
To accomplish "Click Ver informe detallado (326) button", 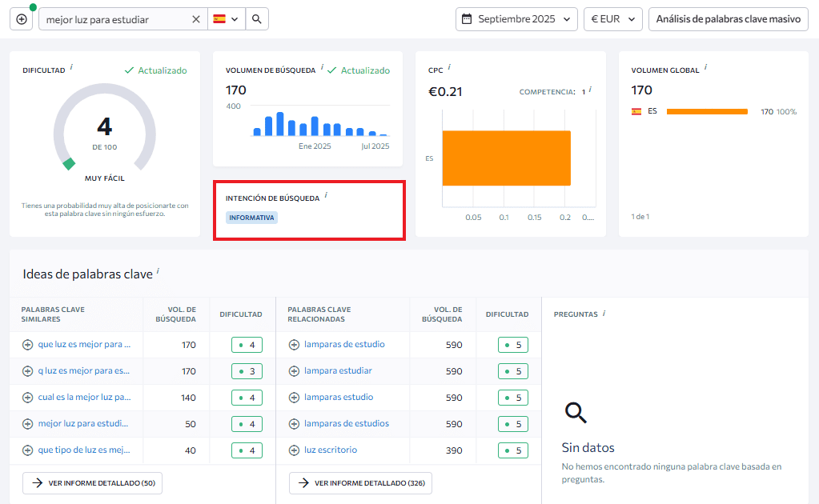I will tap(360, 483).
